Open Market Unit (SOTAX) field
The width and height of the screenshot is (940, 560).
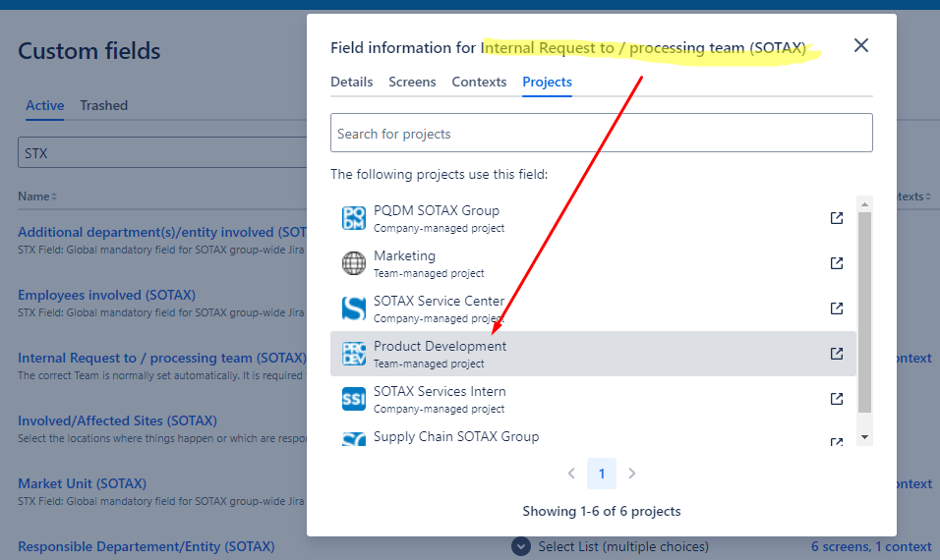tap(83, 483)
